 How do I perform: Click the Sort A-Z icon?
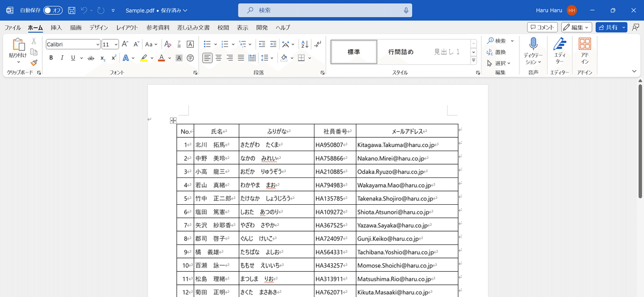click(x=305, y=44)
